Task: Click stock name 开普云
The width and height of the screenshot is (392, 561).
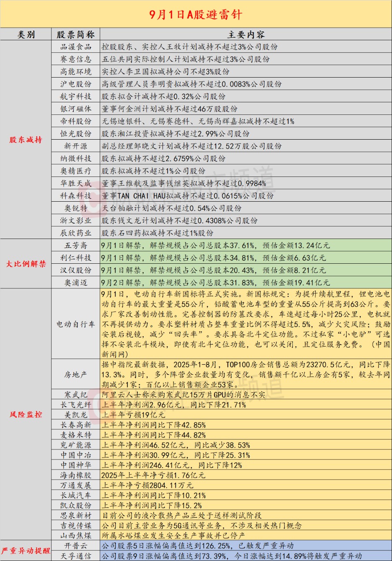Action: click(76, 545)
